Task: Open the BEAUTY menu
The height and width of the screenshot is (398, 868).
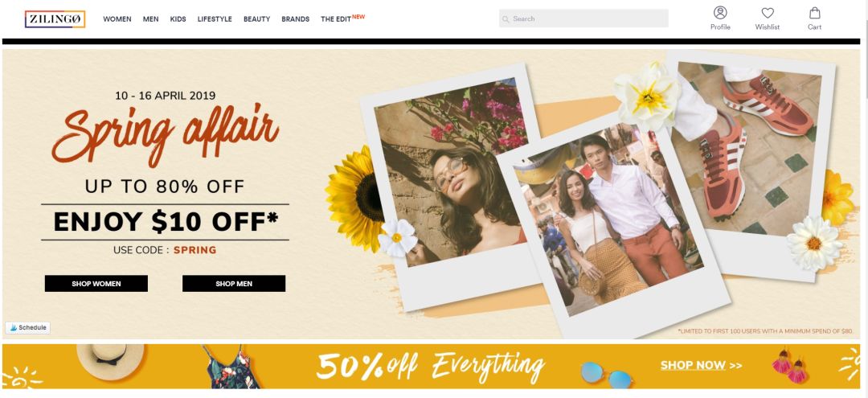Action: (x=257, y=18)
